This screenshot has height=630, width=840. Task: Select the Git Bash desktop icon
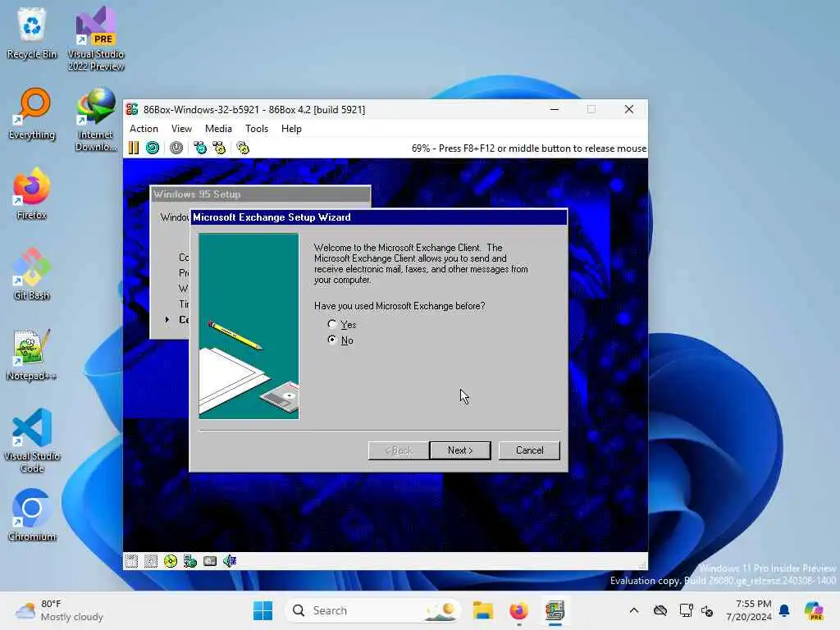coord(32,274)
